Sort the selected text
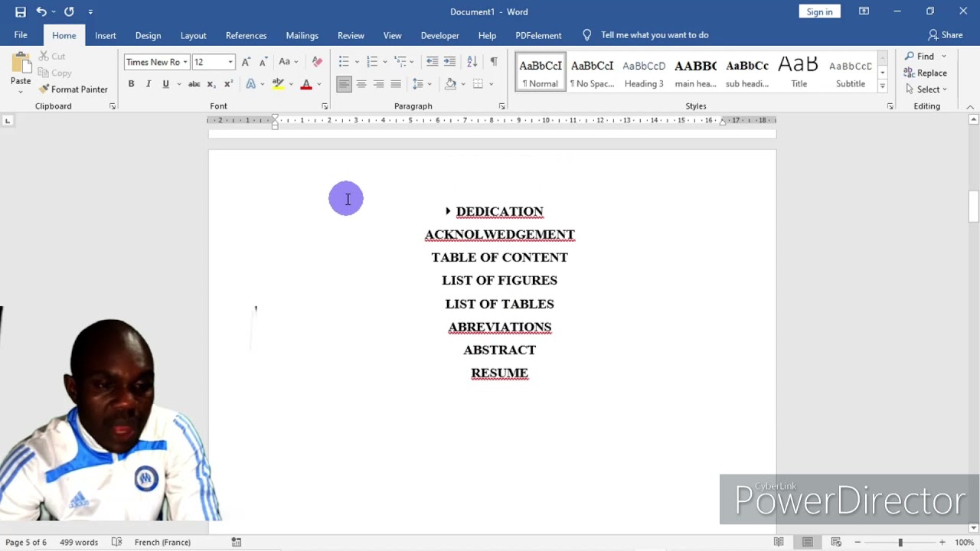The width and height of the screenshot is (980, 551). (x=472, y=62)
